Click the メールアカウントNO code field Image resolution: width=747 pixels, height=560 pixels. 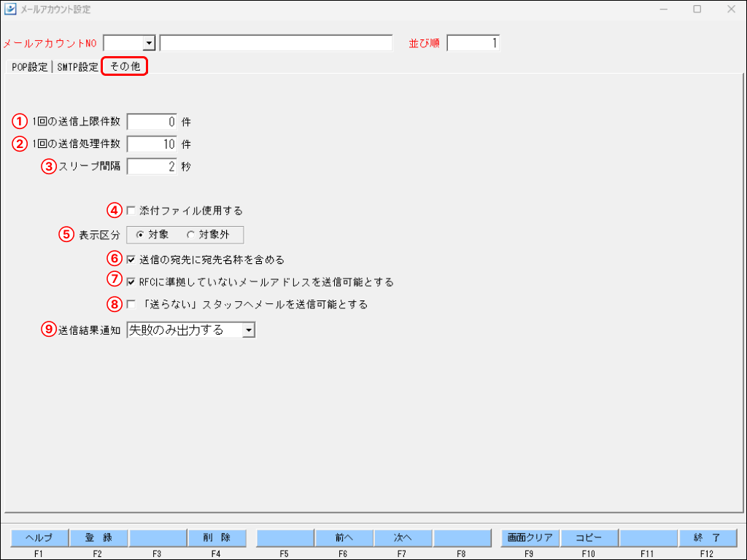[123, 43]
